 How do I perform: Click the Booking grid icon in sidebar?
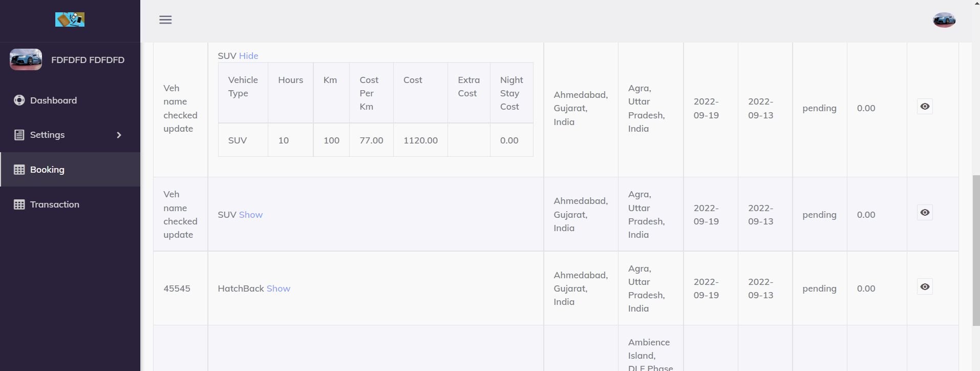click(x=19, y=170)
